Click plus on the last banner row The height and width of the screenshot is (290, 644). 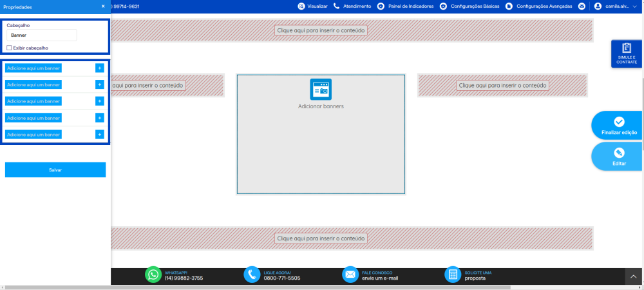pos(100,134)
